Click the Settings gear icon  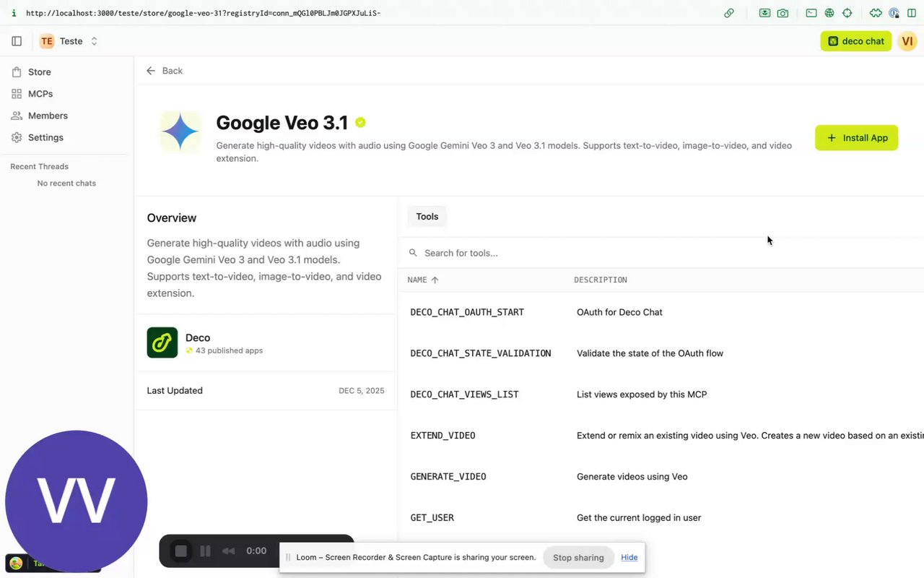(17, 137)
